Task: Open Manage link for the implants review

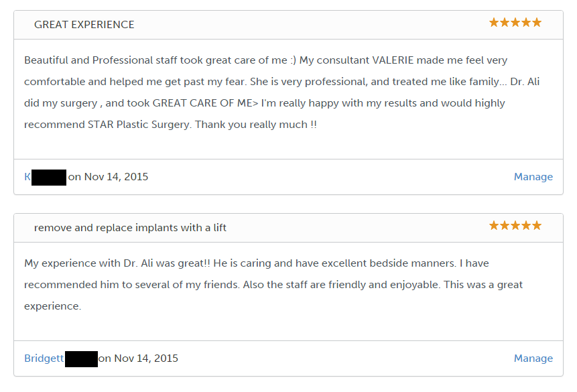Action: click(533, 358)
